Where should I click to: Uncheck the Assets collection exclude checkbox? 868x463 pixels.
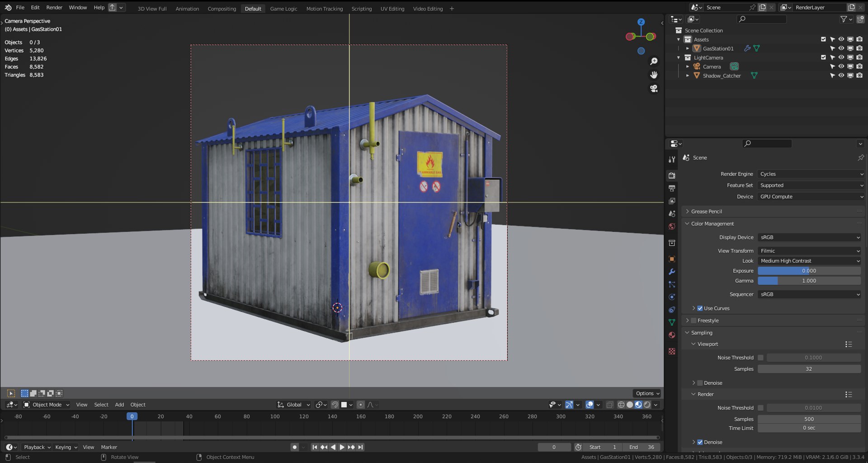point(823,39)
